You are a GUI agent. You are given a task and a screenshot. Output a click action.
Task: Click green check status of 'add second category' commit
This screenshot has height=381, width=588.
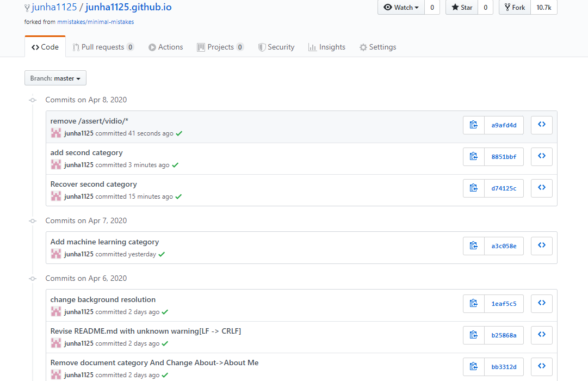[x=175, y=165]
